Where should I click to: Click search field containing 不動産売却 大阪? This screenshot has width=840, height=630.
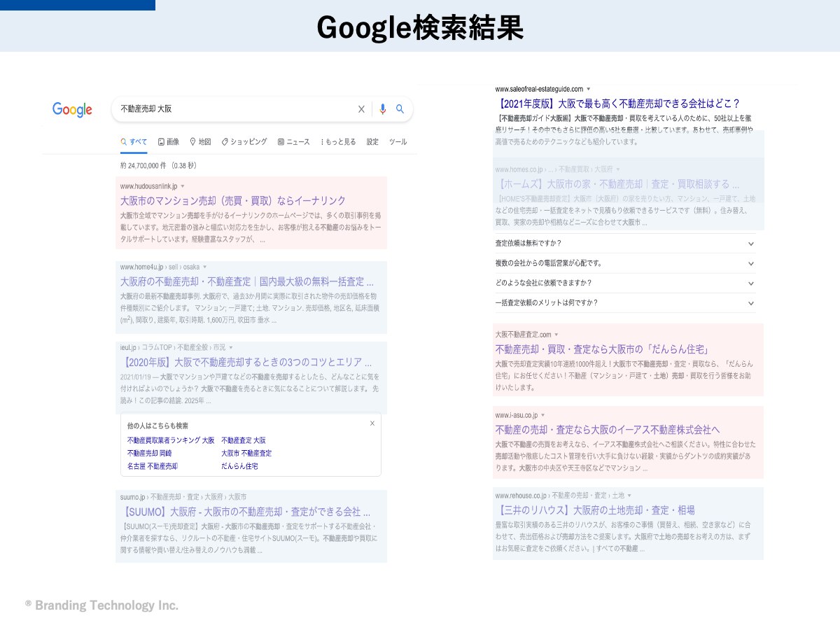pos(262,109)
